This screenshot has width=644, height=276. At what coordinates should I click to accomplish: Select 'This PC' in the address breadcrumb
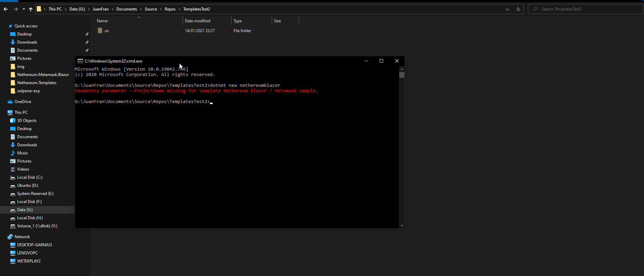pos(55,9)
